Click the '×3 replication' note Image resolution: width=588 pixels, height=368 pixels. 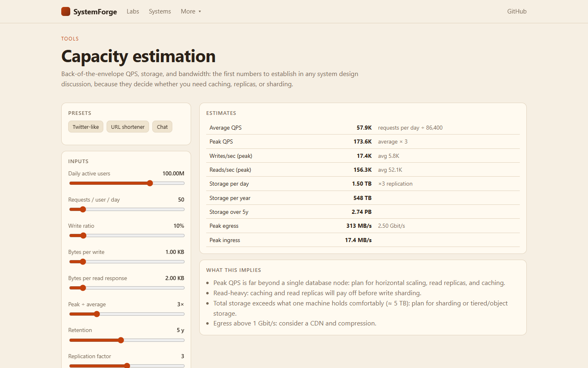tap(395, 184)
